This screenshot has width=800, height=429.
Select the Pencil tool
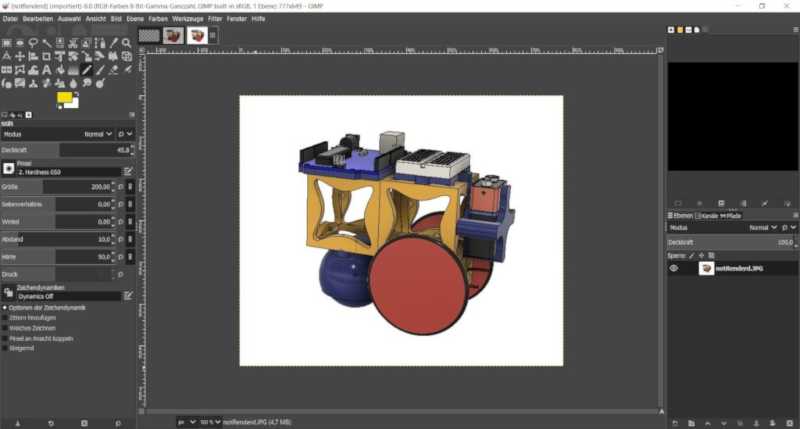click(87, 69)
